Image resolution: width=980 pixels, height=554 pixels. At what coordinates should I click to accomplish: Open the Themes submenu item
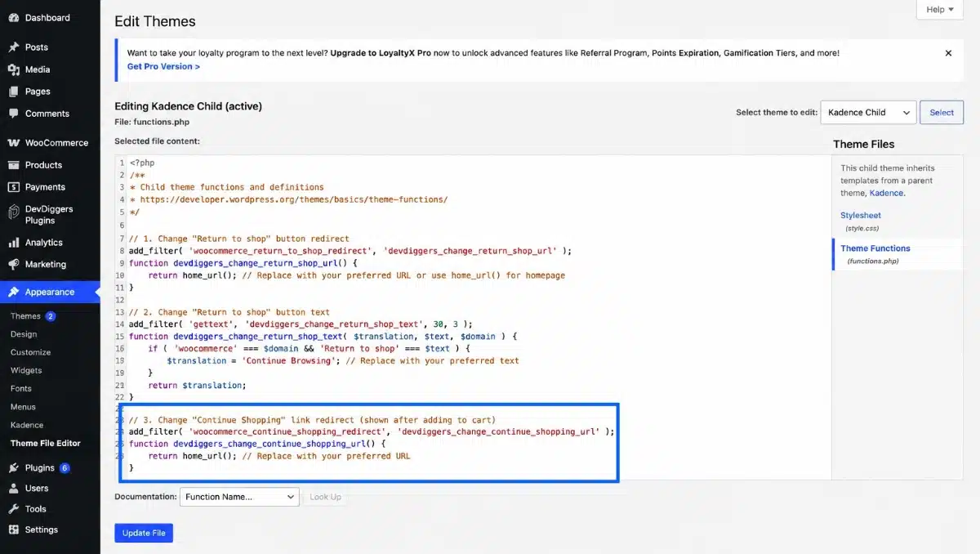[x=25, y=316]
